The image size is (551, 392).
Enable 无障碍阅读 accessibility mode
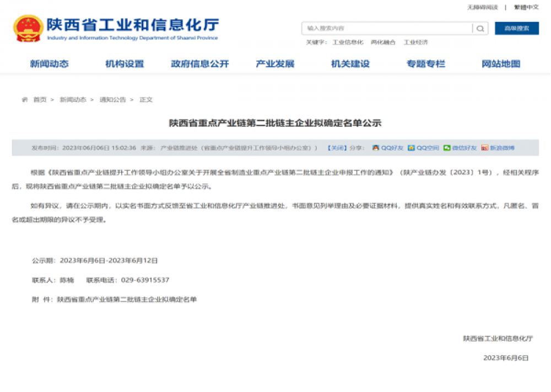click(482, 8)
